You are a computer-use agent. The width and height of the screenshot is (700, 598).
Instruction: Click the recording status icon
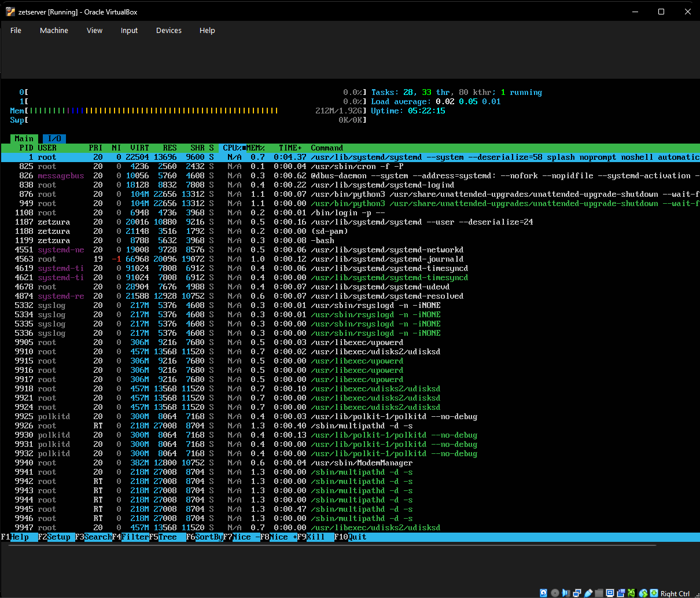(x=621, y=593)
